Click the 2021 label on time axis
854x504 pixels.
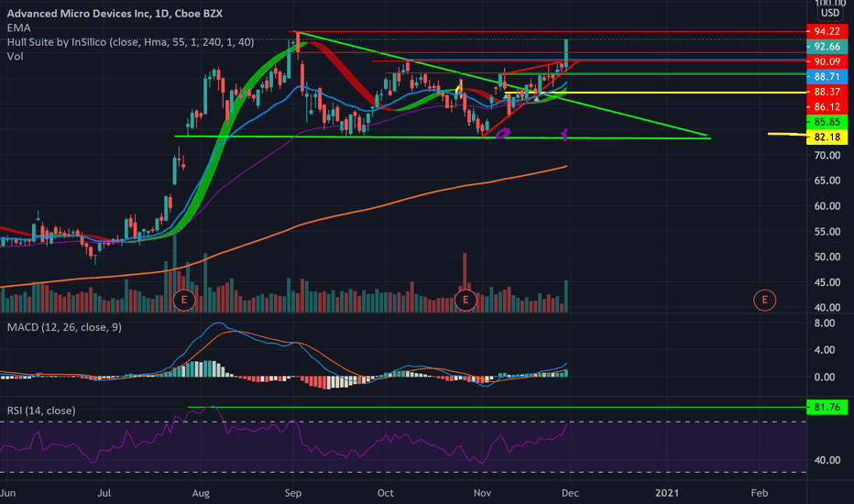tap(667, 493)
